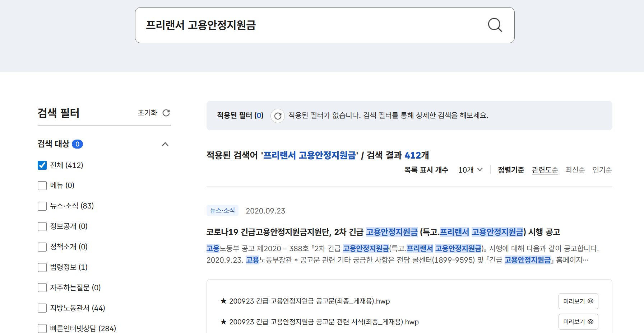Preview 공고문(최종_게재용).hwp with 미리보기 button
The width and height of the screenshot is (644, 333).
tap(578, 301)
